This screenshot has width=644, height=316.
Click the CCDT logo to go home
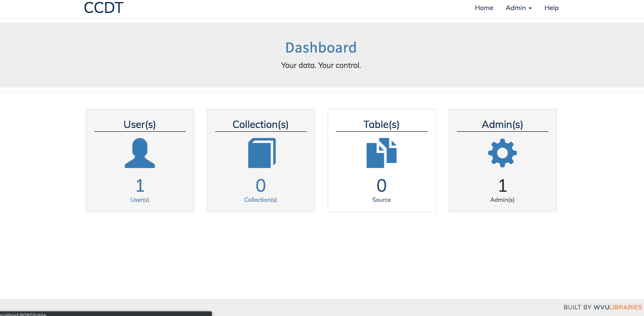(x=103, y=7)
